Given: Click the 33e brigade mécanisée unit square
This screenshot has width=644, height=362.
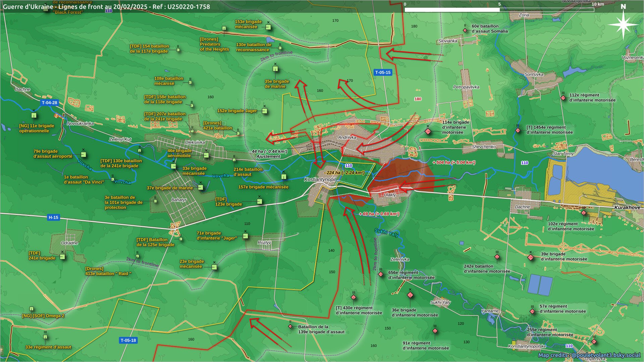Looking at the screenshot, I should coord(173,166).
